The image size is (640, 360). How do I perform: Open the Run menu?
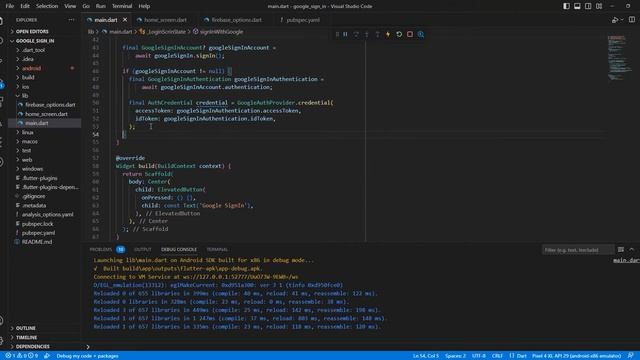(x=100, y=6)
